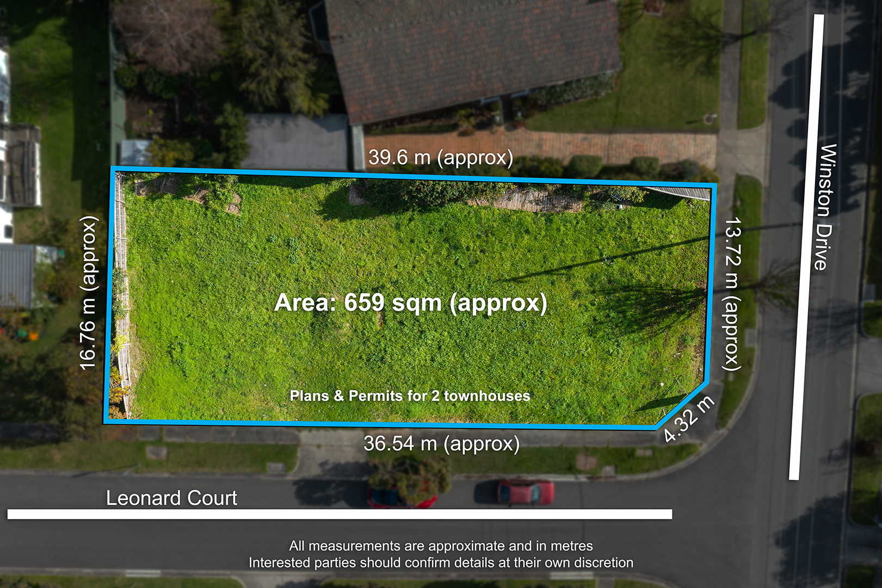Click the white bar marking Leonard Court
The image size is (882, 588).
[x=340, y=514]
